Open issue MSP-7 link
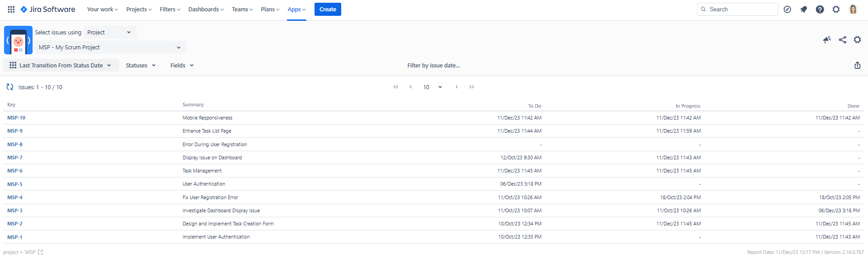 (x=15, y=158)
